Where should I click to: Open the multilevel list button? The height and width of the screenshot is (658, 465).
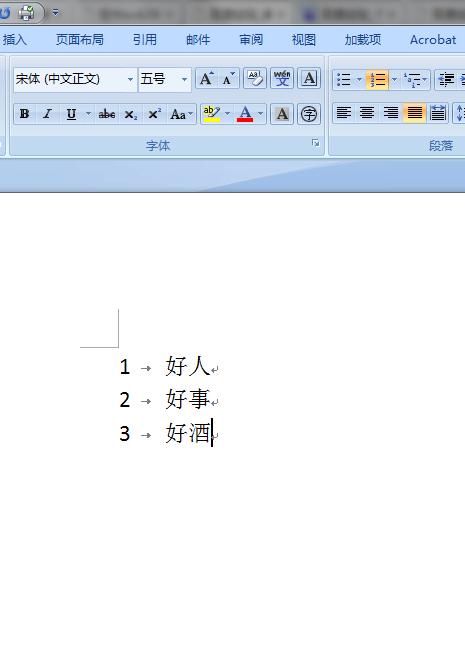coord(415,79)
